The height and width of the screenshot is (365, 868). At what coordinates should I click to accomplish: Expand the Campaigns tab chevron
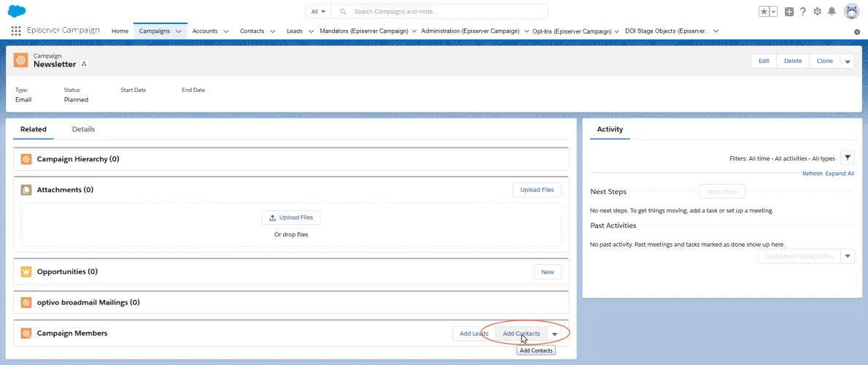(178, 31)
